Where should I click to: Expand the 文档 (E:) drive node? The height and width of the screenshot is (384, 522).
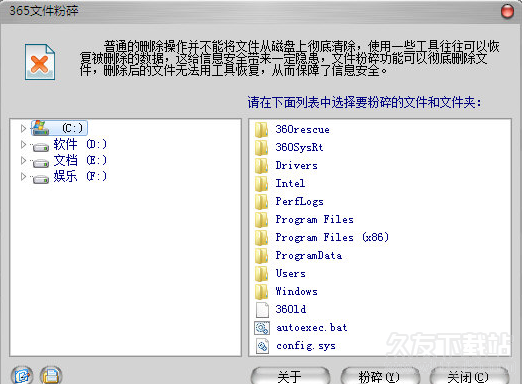click(23, 160)
